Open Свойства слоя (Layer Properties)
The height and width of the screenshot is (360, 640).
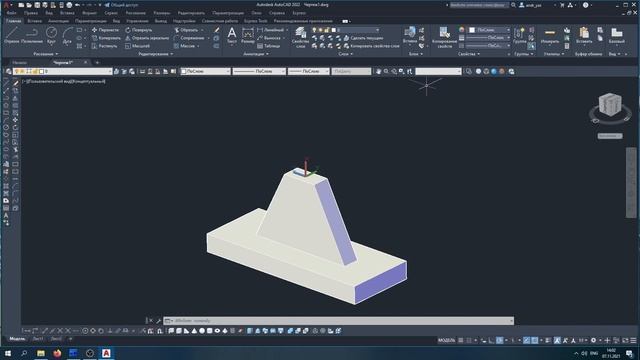(x=300, y=38)
